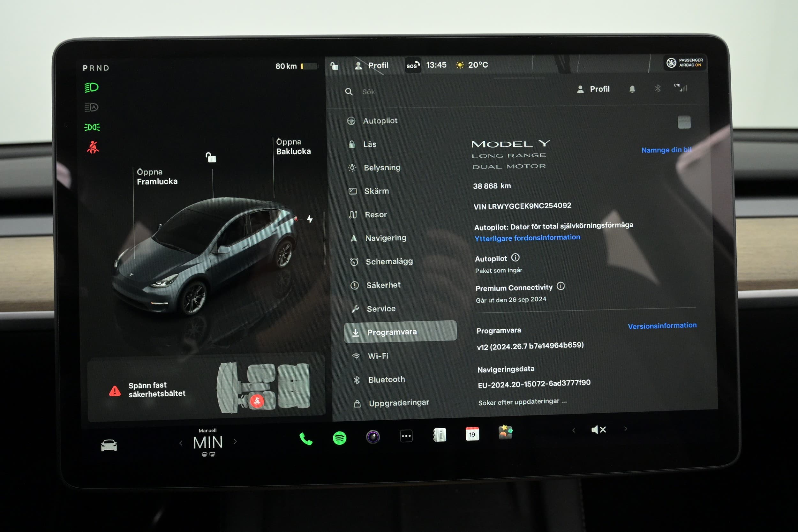Open the Belysning settings menu
798x532 pixels.
tap(374, 168)
